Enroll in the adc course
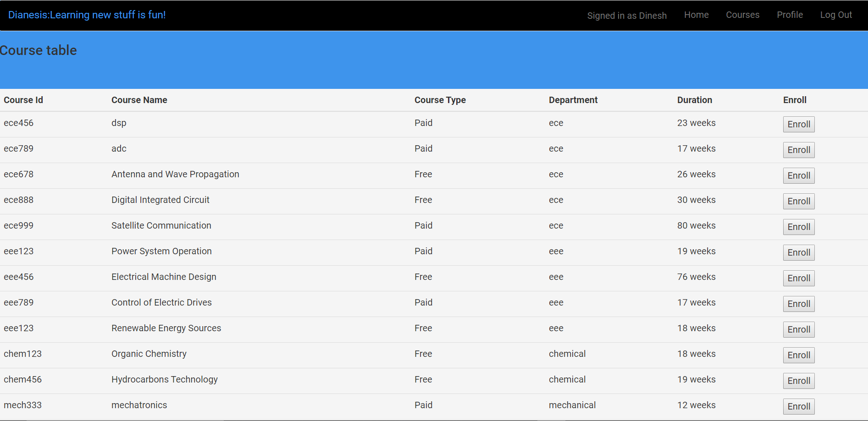This screenshot has width=868, height=421. (x=799, y=150)
